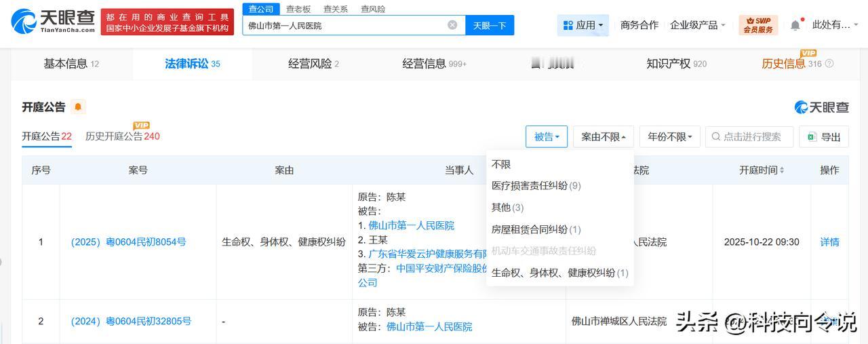Click the TianYanCha logo in header

[x=52, y=22]
